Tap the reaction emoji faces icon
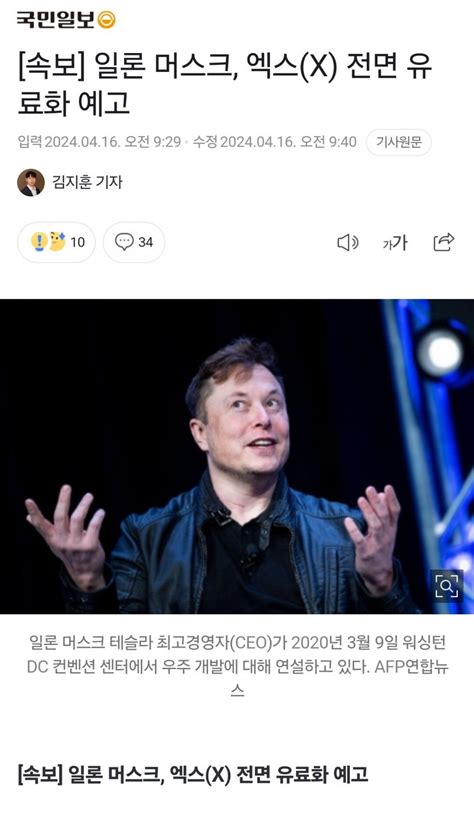The image size is (474, 823). coord(48,242)
